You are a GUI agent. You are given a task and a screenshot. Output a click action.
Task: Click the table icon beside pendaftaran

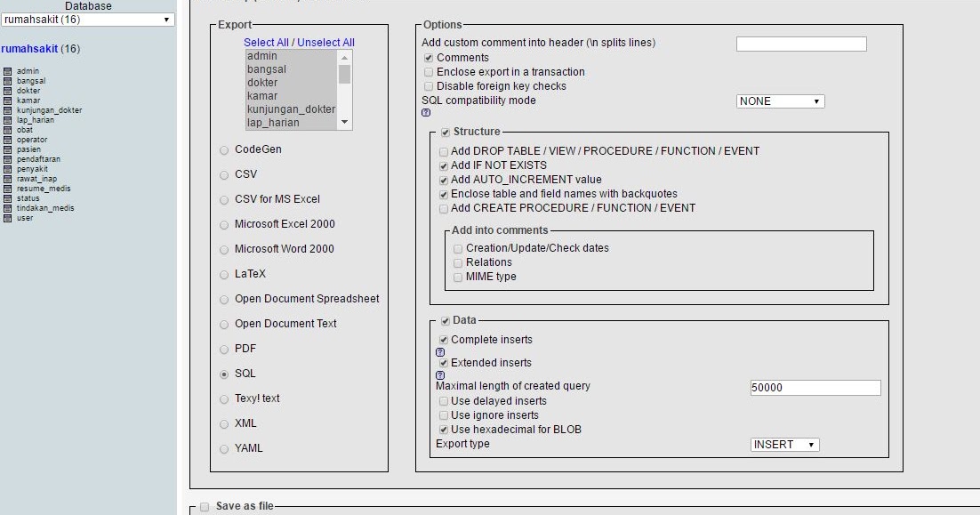pos(7,159)
